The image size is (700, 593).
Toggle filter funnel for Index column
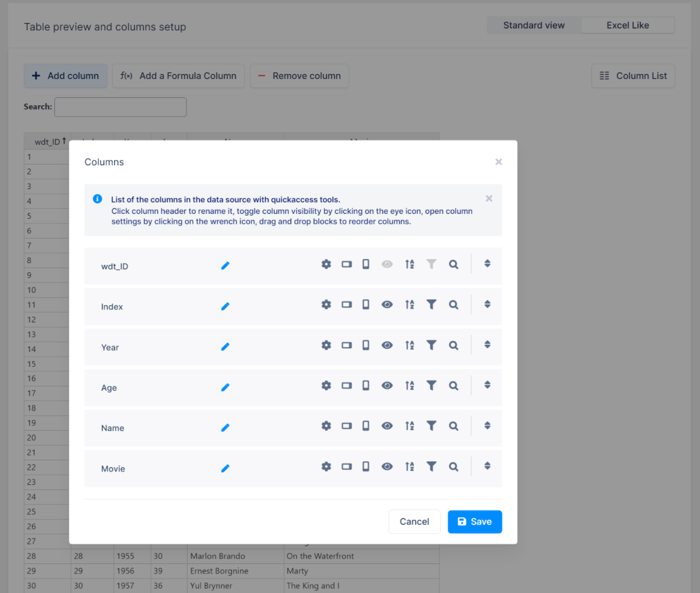pyautogui.click(x=431, y=304)
